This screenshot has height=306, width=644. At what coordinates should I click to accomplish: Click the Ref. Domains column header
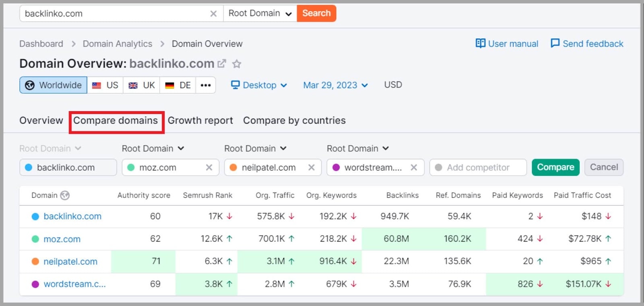[458, 195]
